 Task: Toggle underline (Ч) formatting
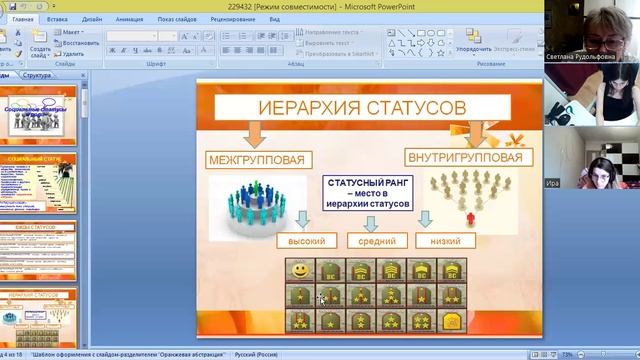(x=136, y=51)
